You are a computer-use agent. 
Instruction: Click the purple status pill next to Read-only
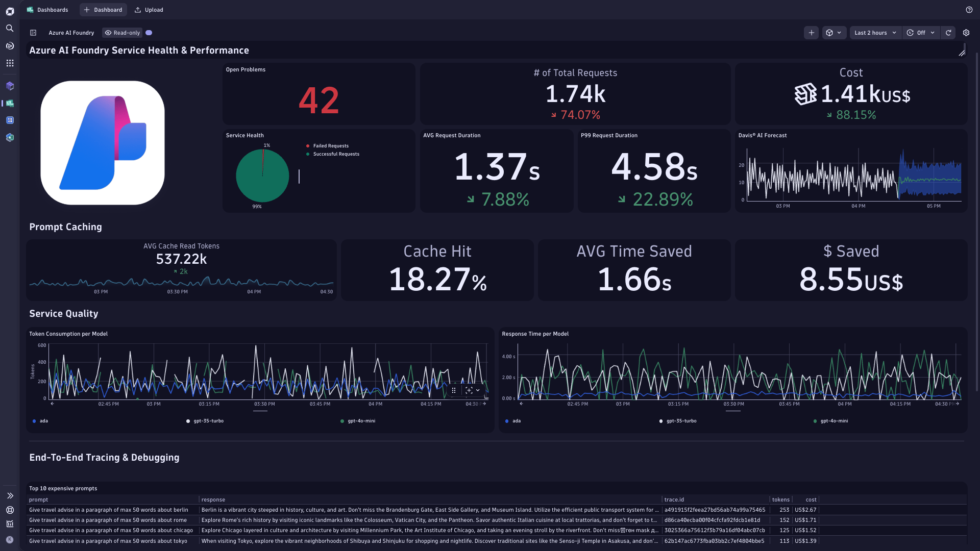[x=149, y=33]
